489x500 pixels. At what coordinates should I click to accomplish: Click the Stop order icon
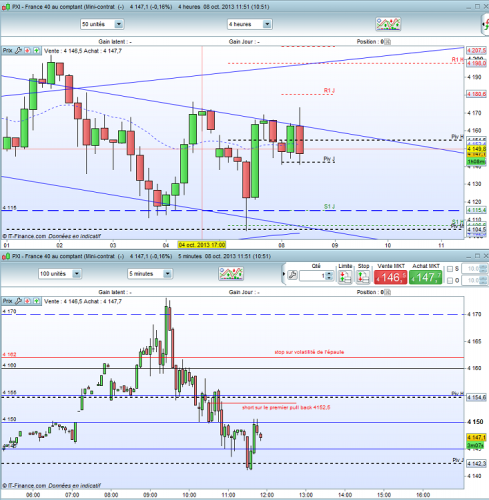click(363, 277)
